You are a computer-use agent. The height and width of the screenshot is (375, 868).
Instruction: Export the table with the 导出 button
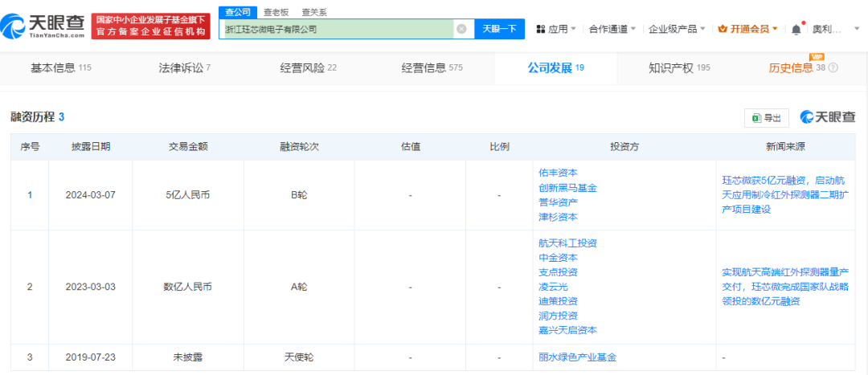[x=766, y=117]
